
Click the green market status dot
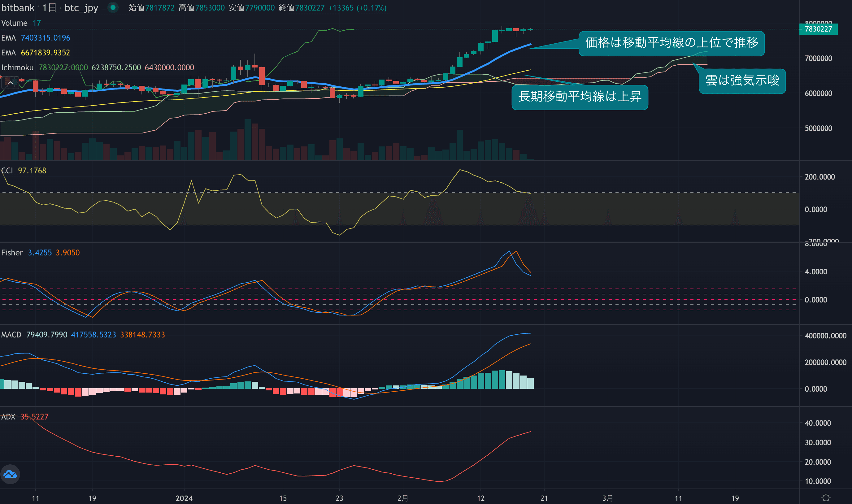click(x=113, y=7)
